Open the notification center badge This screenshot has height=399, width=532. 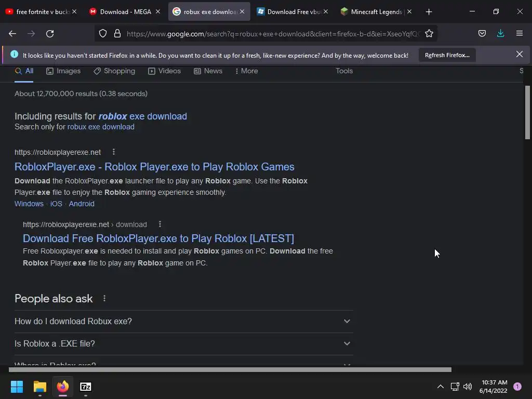pos(517,387)
